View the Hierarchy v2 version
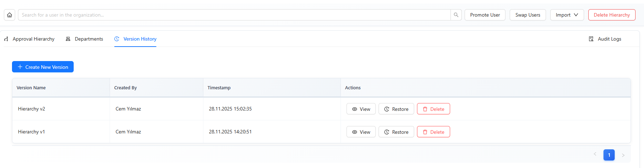This screenshot has height=168, width=644. click(361, 109)
